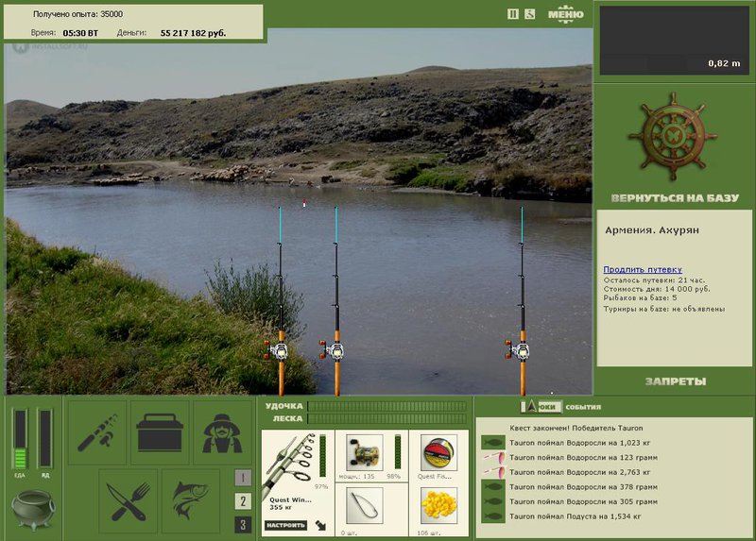Viewport: 756px width, 541px height.
Task: Switch to rod slot 2
Action: tap(243, 501)
